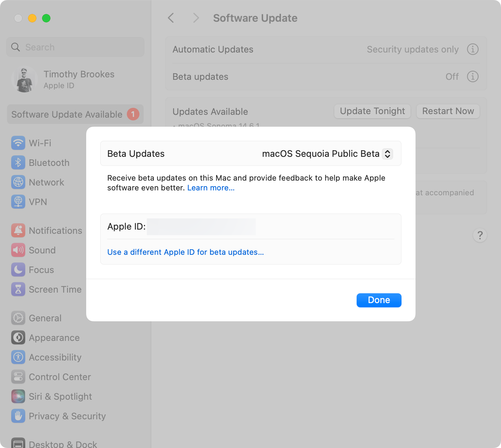Open info for Beta updates row

[x=473, y=76]
